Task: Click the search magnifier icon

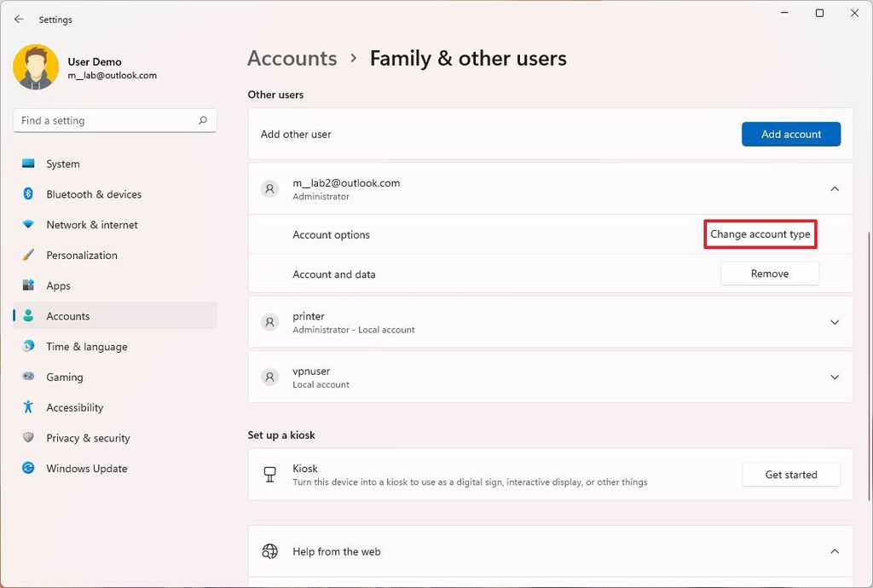Action: click(203, 120)
